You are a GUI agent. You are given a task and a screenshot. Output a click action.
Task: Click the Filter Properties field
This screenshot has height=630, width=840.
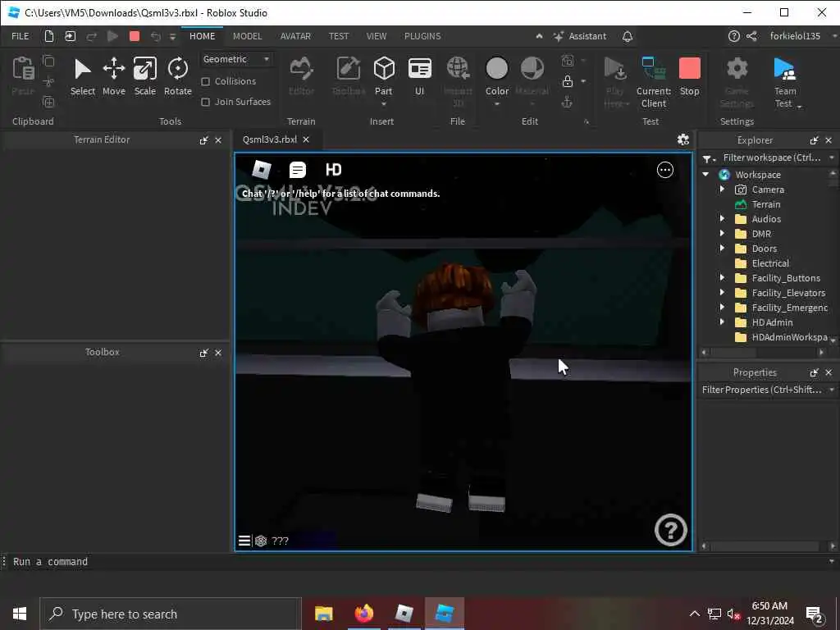coord(762,390)
